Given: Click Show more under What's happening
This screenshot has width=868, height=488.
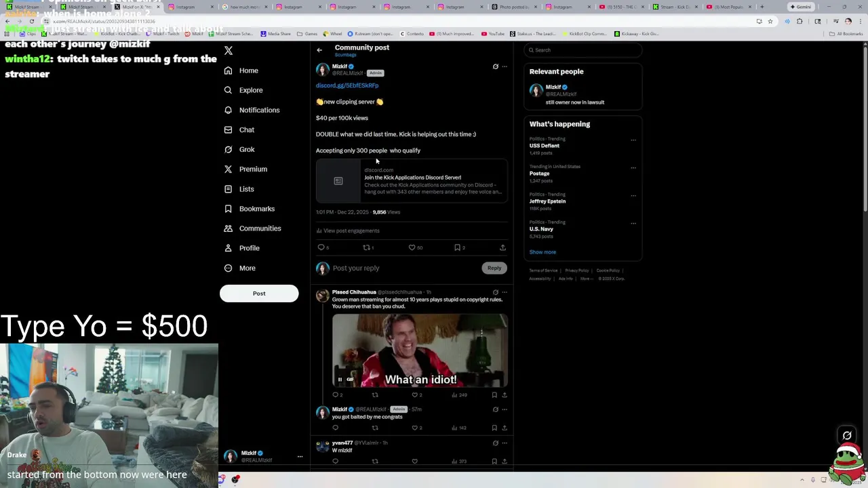Looking at the screenshot, I should point(542,252).
